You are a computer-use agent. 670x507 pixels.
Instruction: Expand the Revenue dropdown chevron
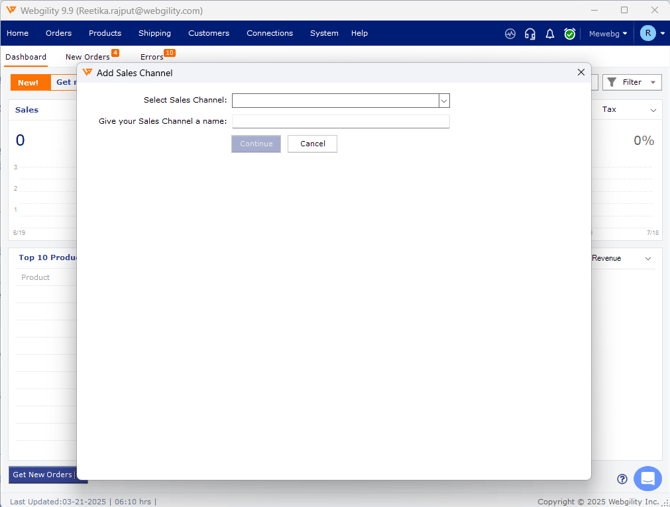(648, 258)
